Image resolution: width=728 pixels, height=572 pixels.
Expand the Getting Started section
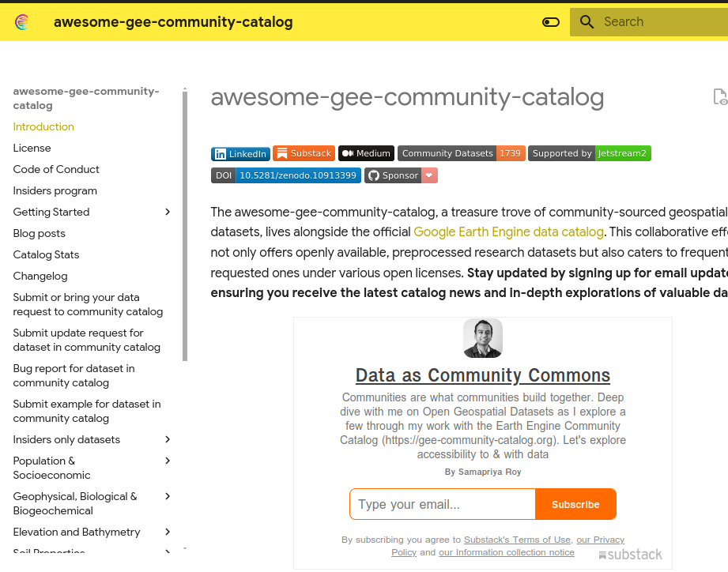tap(168, 212)
